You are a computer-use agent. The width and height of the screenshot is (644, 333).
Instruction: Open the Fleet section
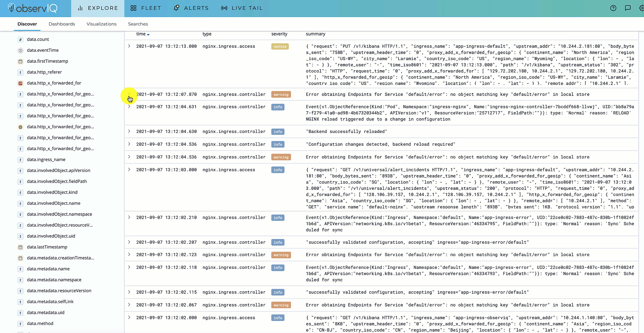pyautogui.click(x=146, y=8)
